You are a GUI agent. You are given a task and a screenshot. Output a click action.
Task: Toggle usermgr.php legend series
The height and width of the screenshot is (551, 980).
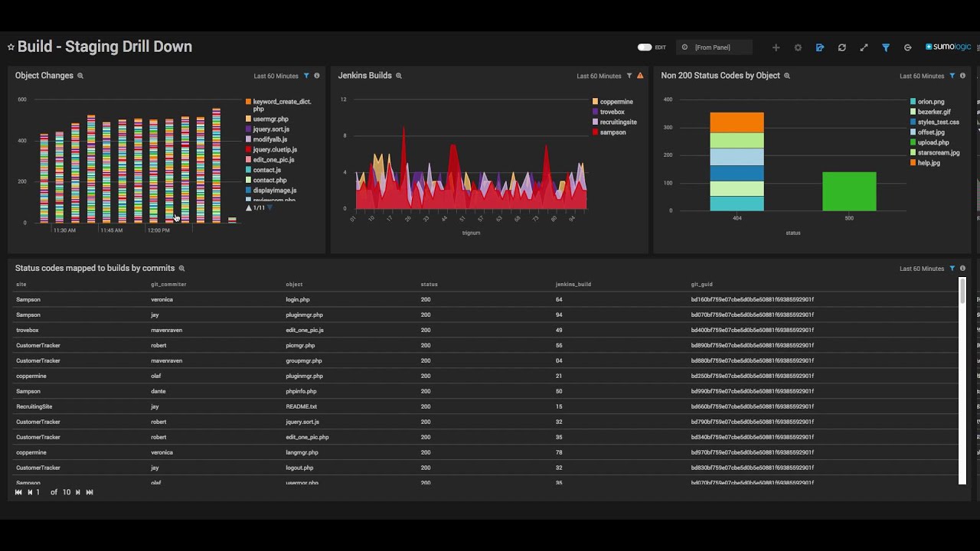click(266, 119)
